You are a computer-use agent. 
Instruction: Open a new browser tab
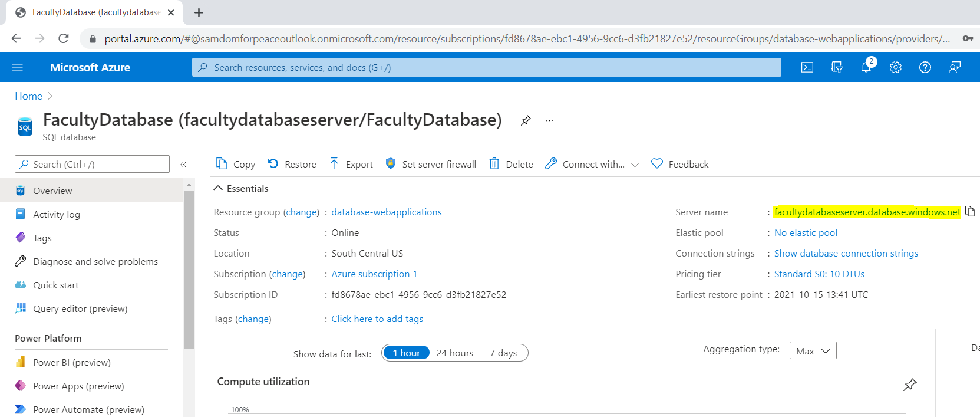click(199, 12)
